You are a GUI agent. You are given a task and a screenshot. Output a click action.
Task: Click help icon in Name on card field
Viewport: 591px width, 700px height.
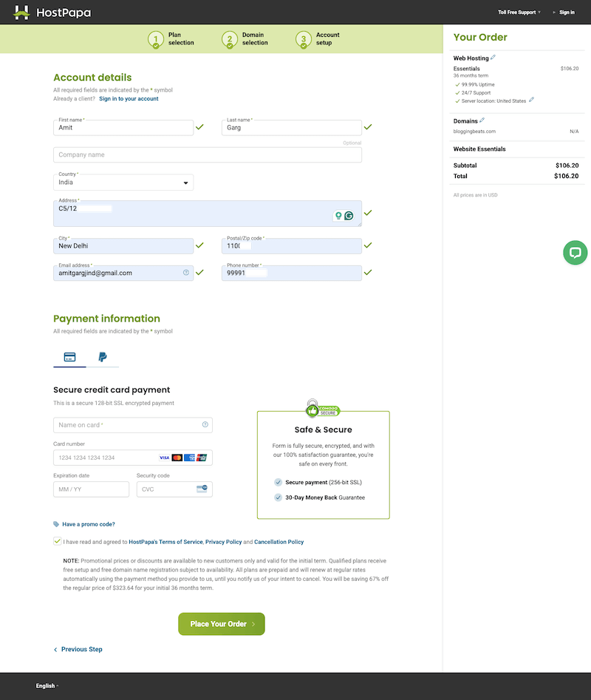click(x=205, y=425)
